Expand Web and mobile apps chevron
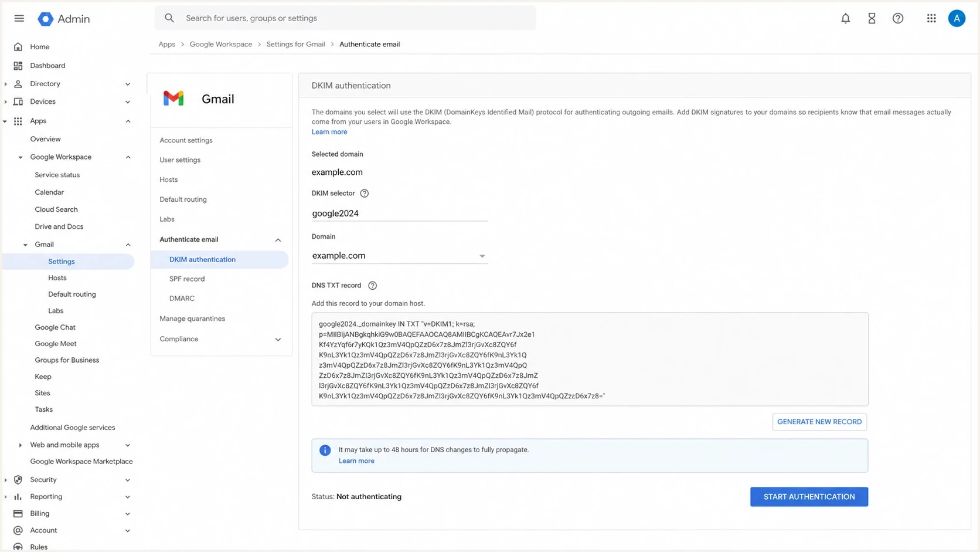The width and height of the screenshot is (980, 552). [128, 445]
